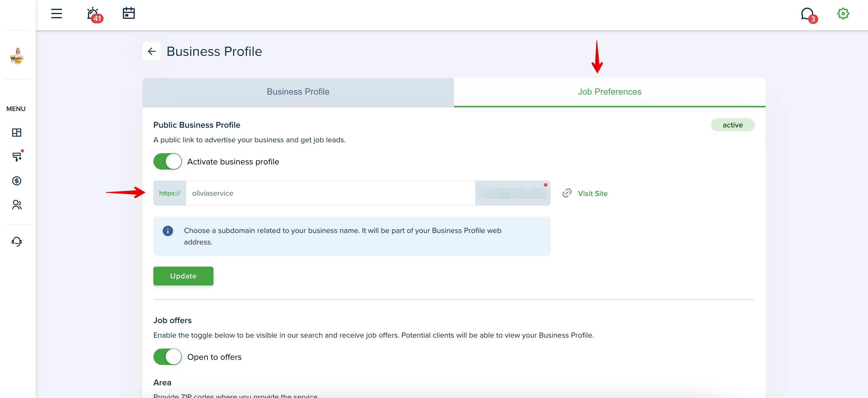
Task: Click the 'Choose a subdomain' hint text
Action: [343, 236]
